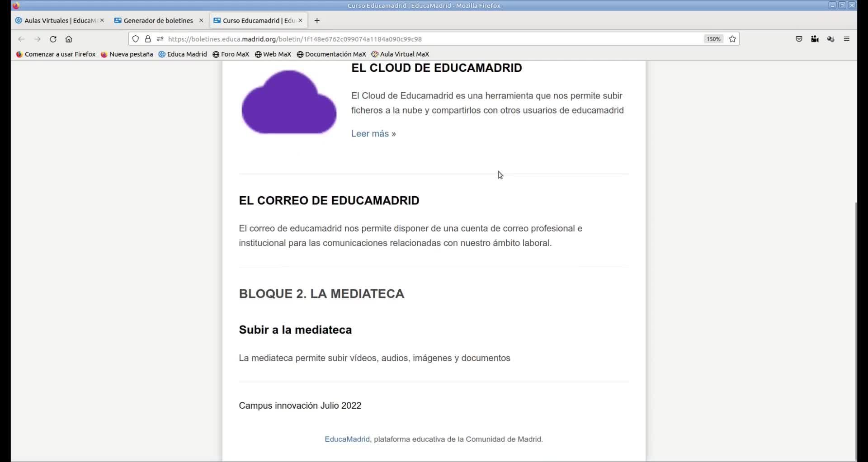Screen dimensions: 868x462
Task: Open the Firefox home page
Action: (69, 39)
